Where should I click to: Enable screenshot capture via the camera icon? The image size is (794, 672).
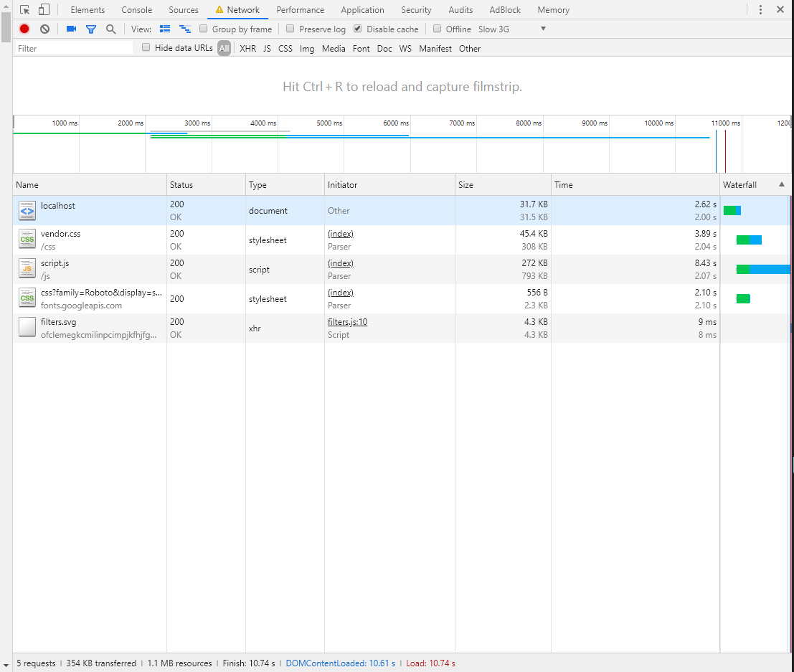[x=70, y=29]
